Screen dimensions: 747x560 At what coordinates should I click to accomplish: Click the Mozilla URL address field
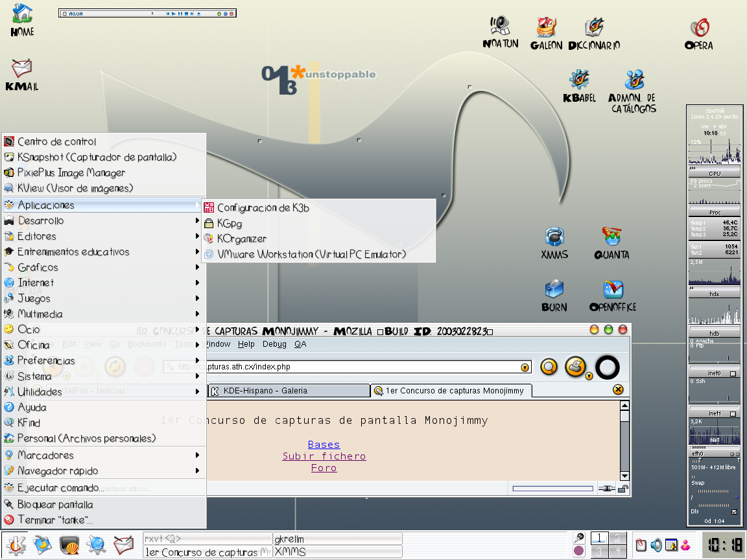346,367
